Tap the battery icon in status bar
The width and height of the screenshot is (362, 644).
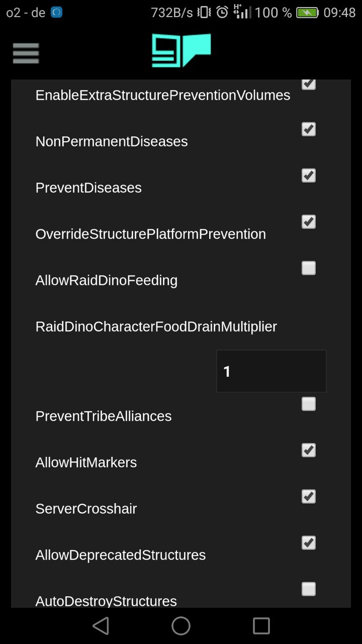click(x=307, y=13)
